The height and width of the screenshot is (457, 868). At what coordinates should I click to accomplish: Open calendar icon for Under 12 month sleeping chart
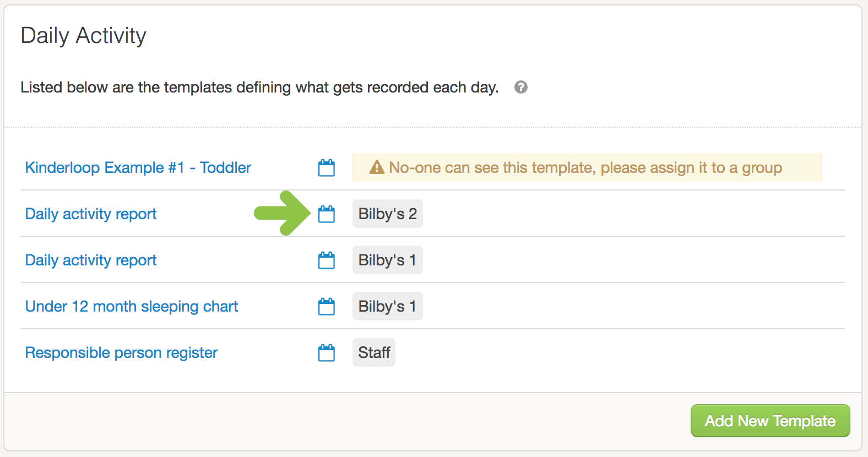point(327,306)
